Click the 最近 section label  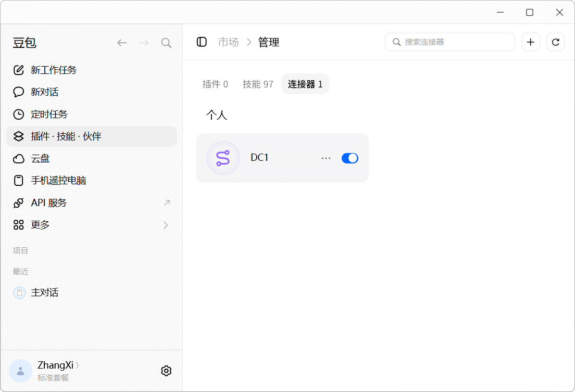[x=20, y=271]
